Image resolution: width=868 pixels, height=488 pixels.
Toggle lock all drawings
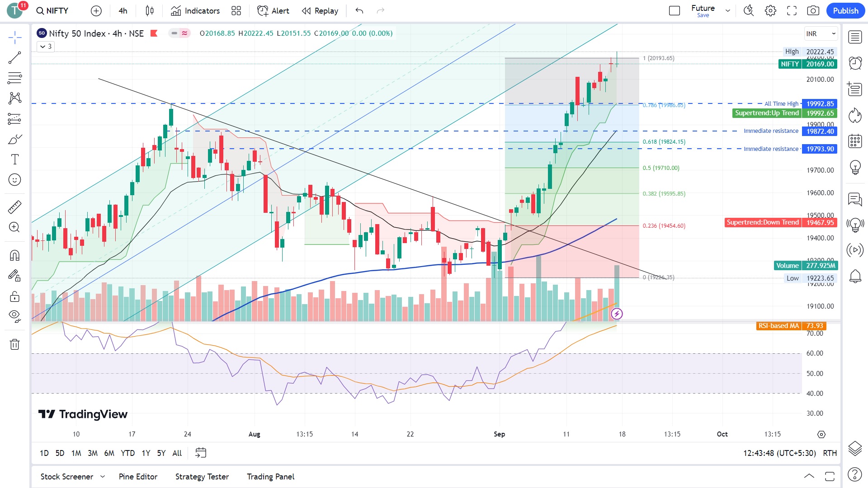tap(14, 296)
